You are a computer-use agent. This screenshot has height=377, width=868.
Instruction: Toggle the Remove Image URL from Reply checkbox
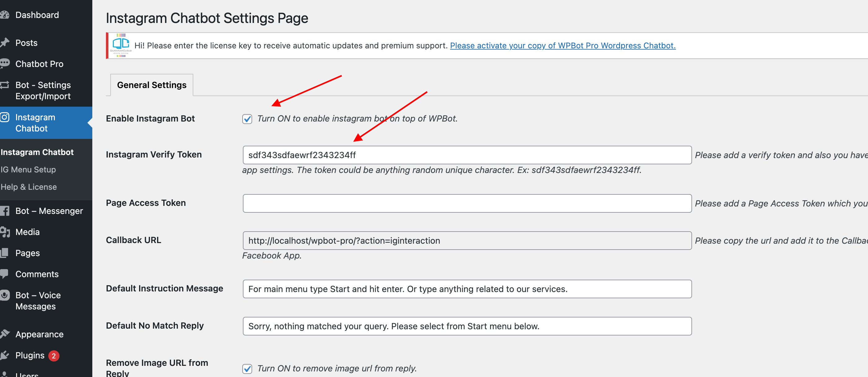(247, 369)
